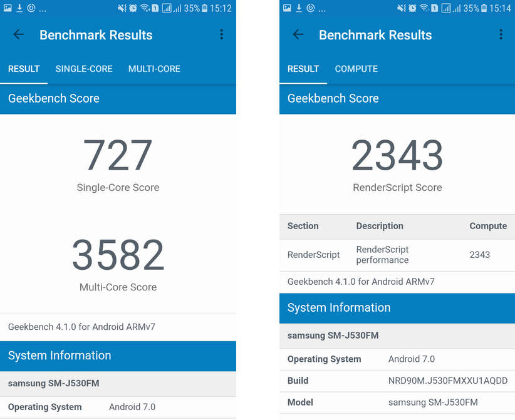Viewport: 515px width, 420px height.
Task: Select the RESULT tab beside COMPUTE
Action: coord(303,69)
